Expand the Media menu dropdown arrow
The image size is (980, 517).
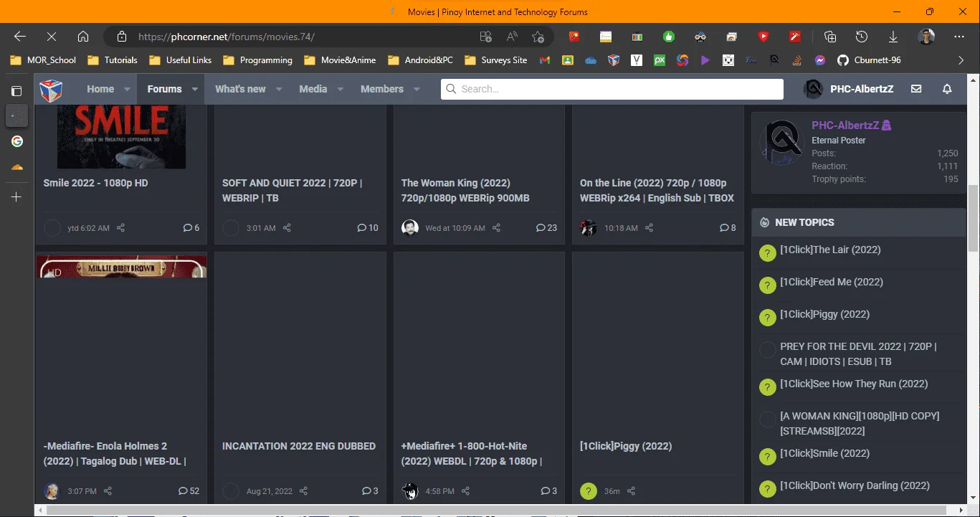pos(341,89)
